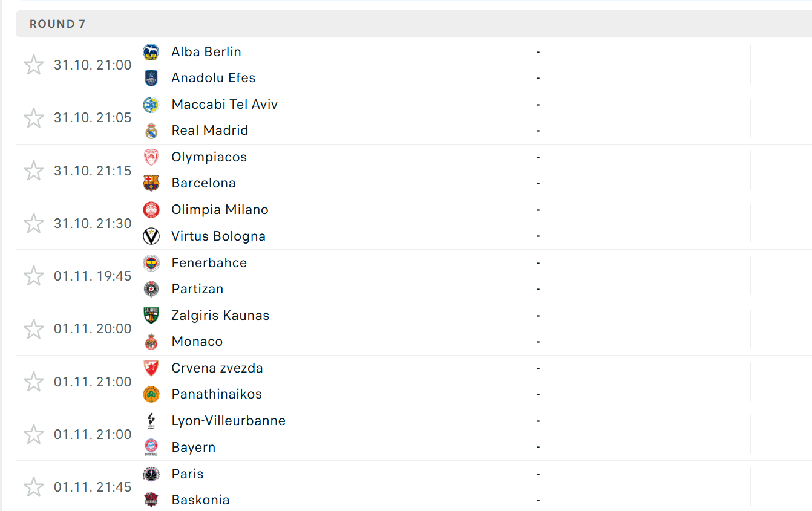
Task: Toggle favorite star for Paris vs Baskonia
Action: tap(33, 487)
